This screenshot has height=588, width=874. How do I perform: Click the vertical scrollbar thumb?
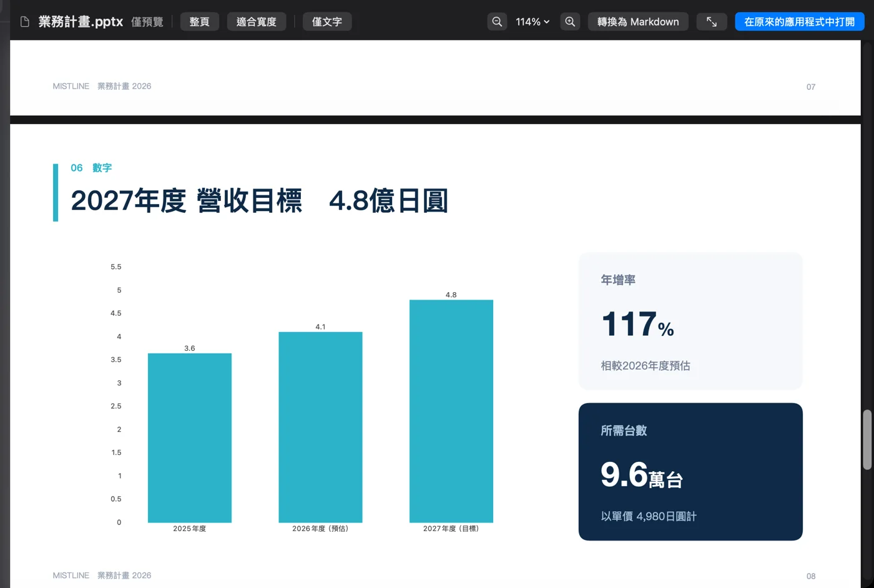[x=867, y=439]
